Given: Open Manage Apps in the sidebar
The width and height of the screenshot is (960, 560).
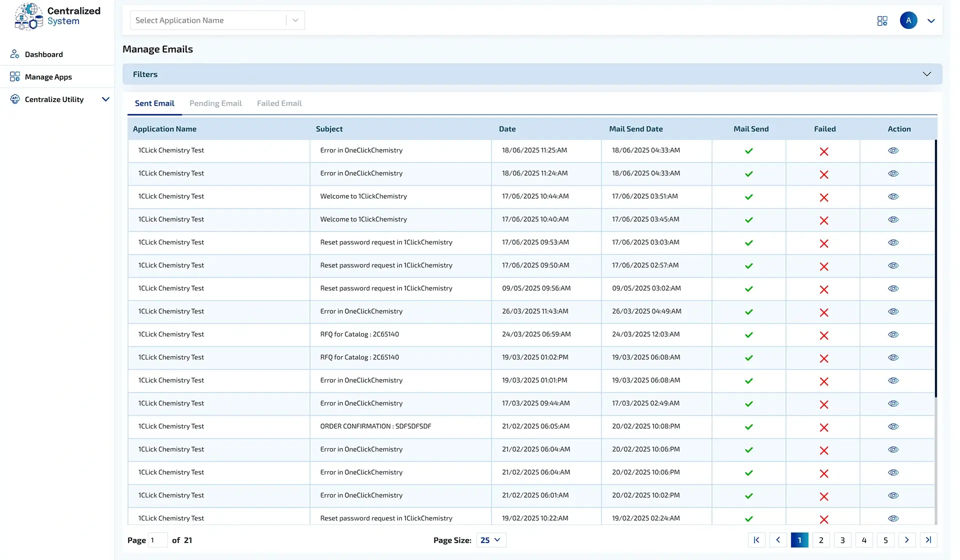Looking at the screenshot, I should click(x=48, y=77).
